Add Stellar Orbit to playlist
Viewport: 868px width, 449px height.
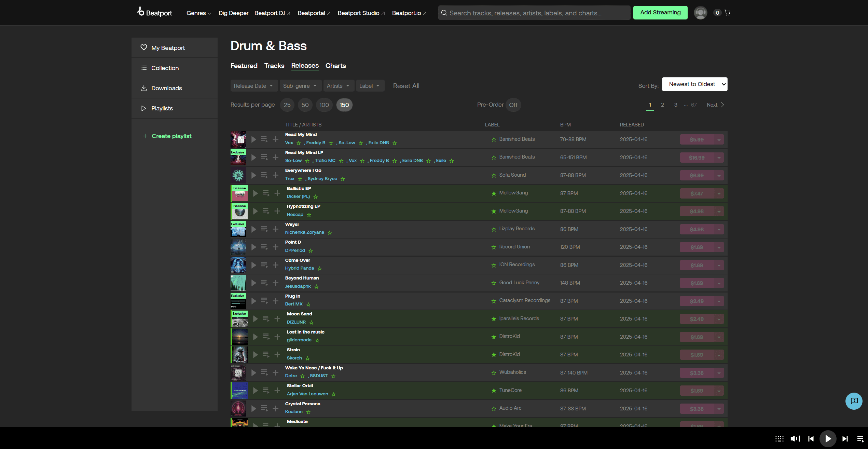tap(277, 391)
